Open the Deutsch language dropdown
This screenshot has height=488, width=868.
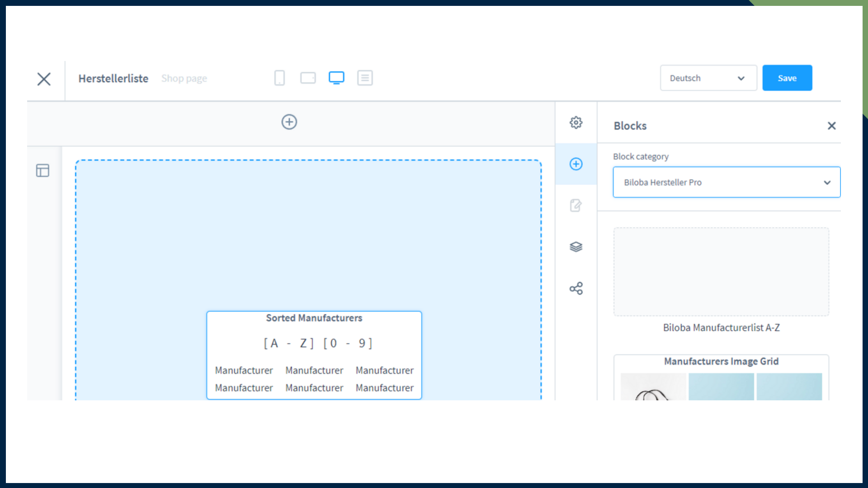pos(708,78)
